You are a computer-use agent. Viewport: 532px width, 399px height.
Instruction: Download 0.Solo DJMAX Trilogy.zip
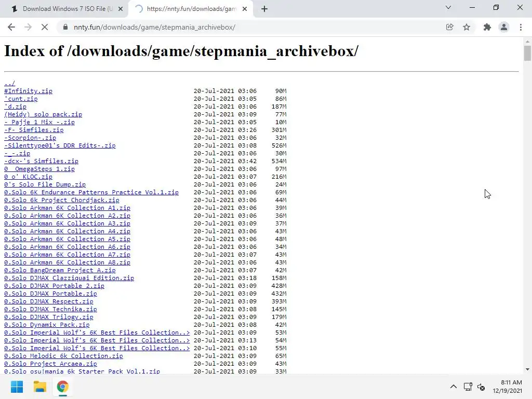pos(48,317)
